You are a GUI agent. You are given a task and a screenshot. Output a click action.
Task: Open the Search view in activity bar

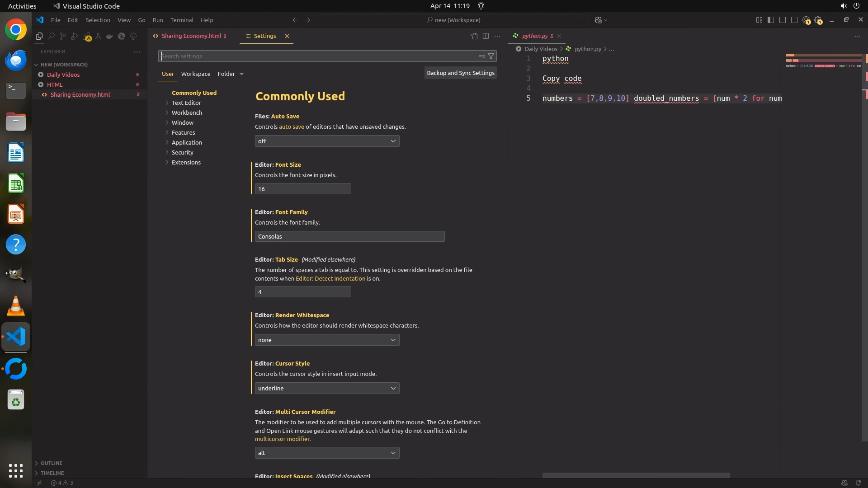coord(51,36)
